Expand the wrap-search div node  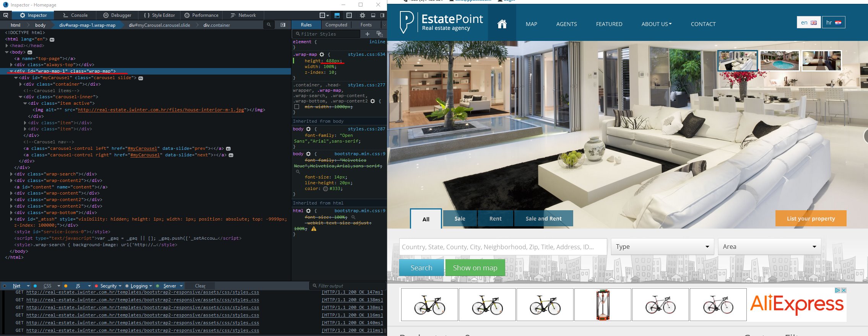11,174
